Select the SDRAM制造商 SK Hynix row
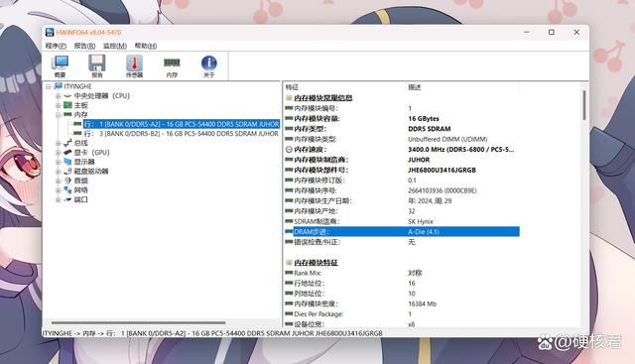 (402, 221)
